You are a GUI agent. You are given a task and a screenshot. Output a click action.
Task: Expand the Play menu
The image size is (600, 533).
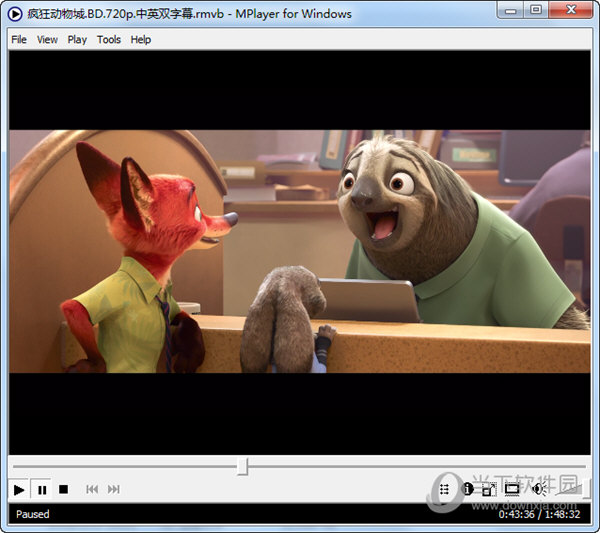coord(77,40)
